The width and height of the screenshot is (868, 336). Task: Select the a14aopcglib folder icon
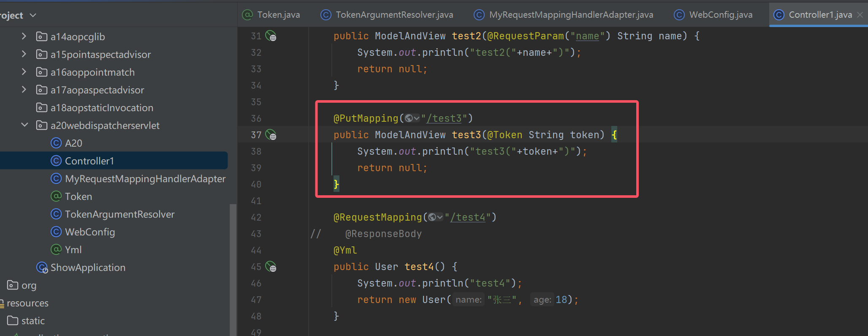(41, 37)
